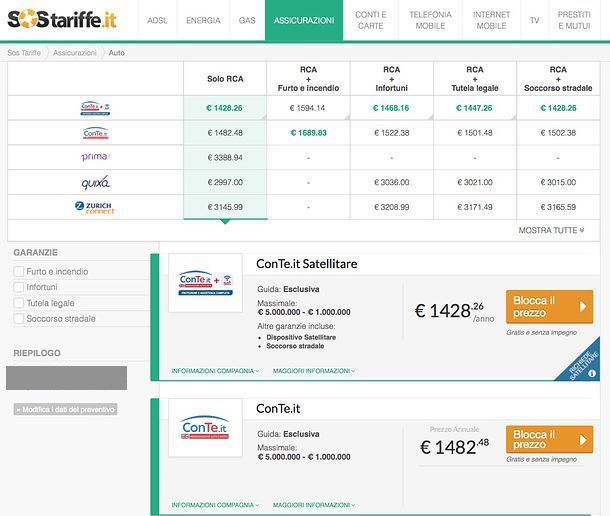This screenshot has height=516, width=610.
Task: Select the Zurich Connect logo row
Action: [95, 207]
